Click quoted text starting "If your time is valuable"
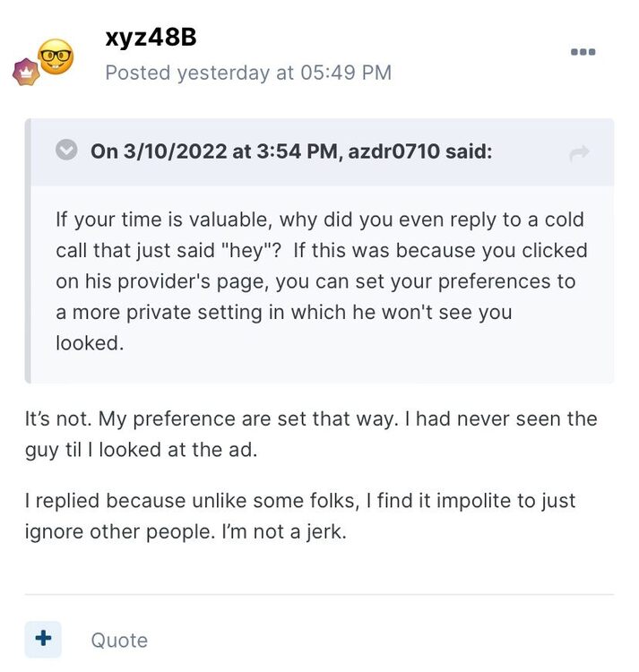 (x=320, y=220)
